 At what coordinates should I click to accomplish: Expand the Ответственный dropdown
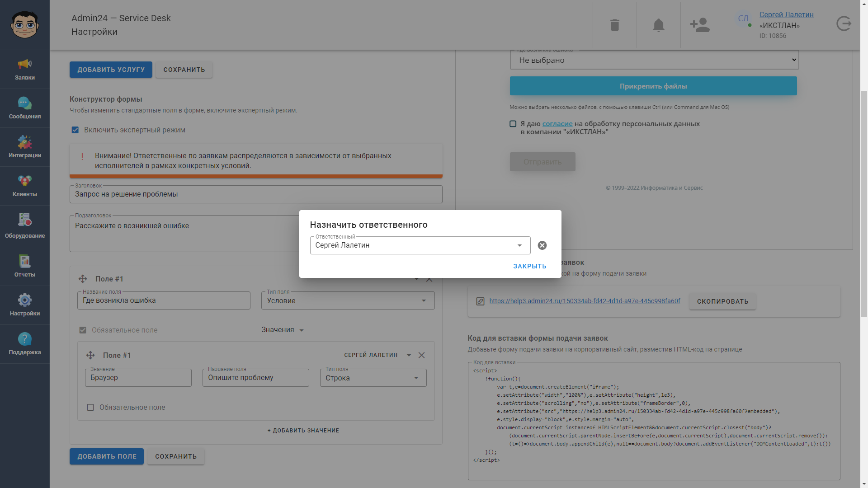point(519,245)
